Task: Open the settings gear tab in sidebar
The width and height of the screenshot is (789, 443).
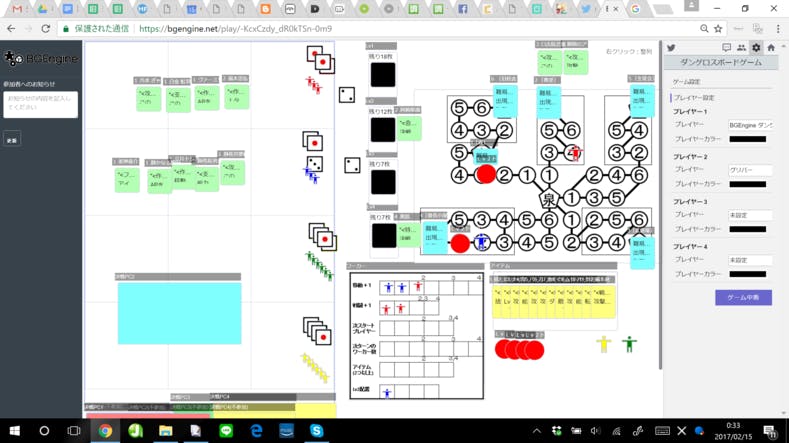Action: coord(756,48)
